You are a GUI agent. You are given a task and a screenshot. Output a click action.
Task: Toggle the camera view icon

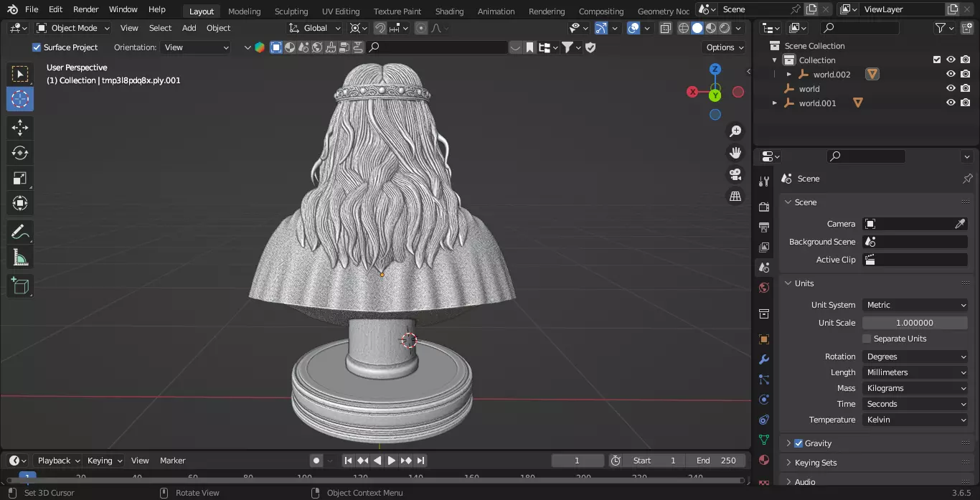click(x=735, y=174)
